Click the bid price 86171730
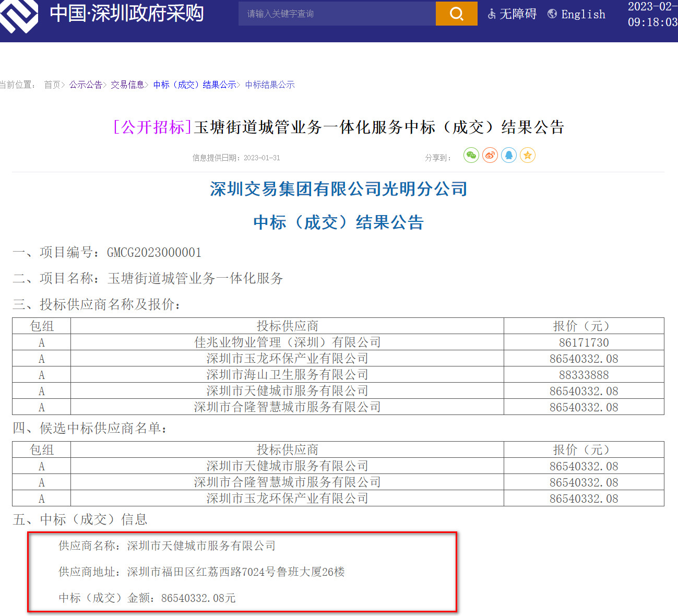Image resolution: width=678 pixels, height=616 pixels. [584, 342]
